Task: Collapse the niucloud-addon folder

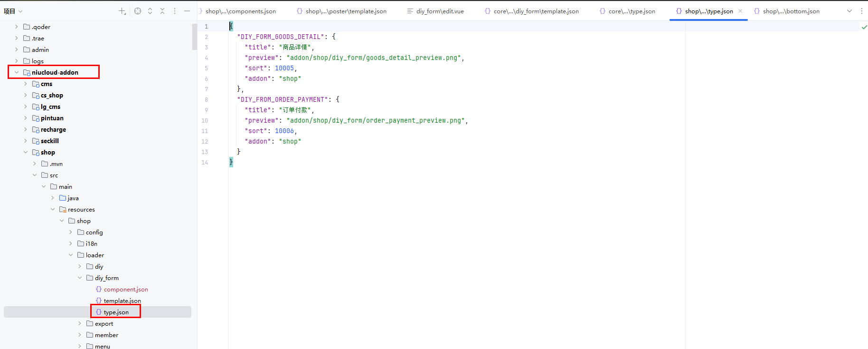Action: coord(17,72)
